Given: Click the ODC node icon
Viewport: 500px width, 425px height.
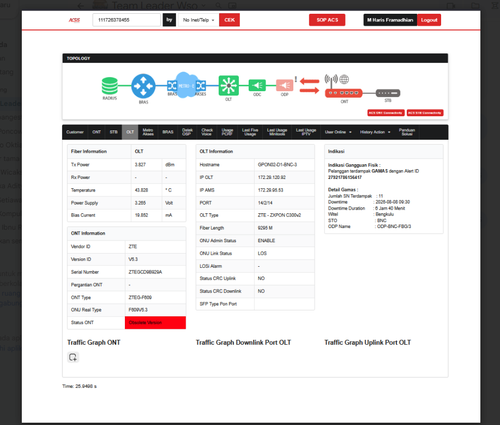Looking at the screenshot, I should click(x=257, y=85).
